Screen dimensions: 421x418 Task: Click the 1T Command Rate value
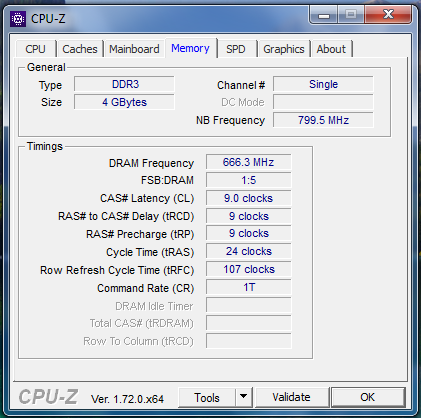[249, 287]
